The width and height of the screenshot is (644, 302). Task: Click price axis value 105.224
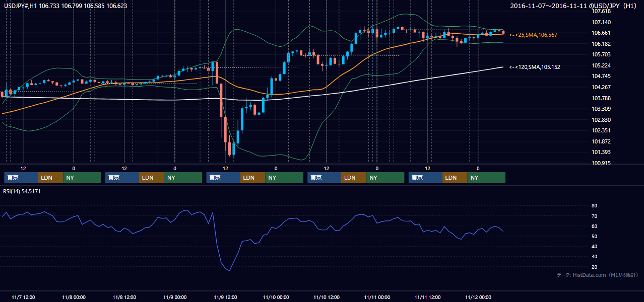coord(602,65)
